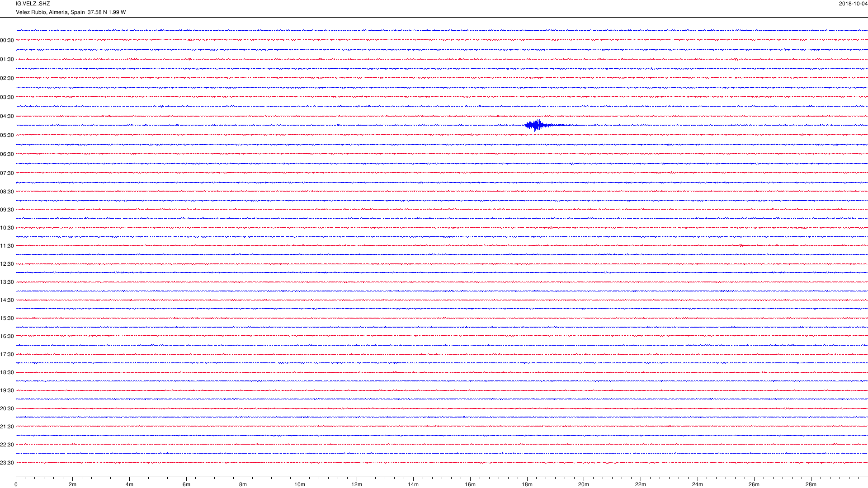Screen dimensions: 868x488
Task: Click the 15:30 time label
Action: pyautogui.click(x=7, y=319)
